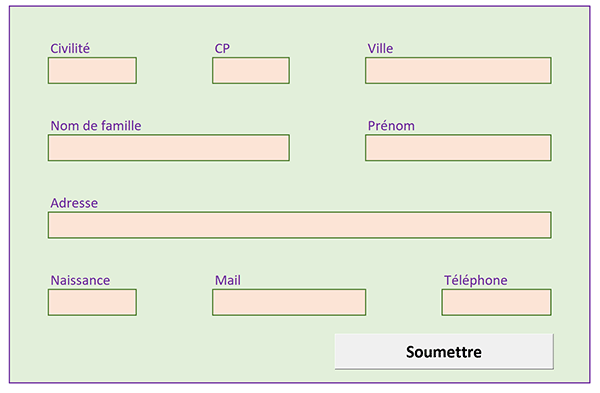
Task: Click the Nom de famille label
Action: click(96, 126)
